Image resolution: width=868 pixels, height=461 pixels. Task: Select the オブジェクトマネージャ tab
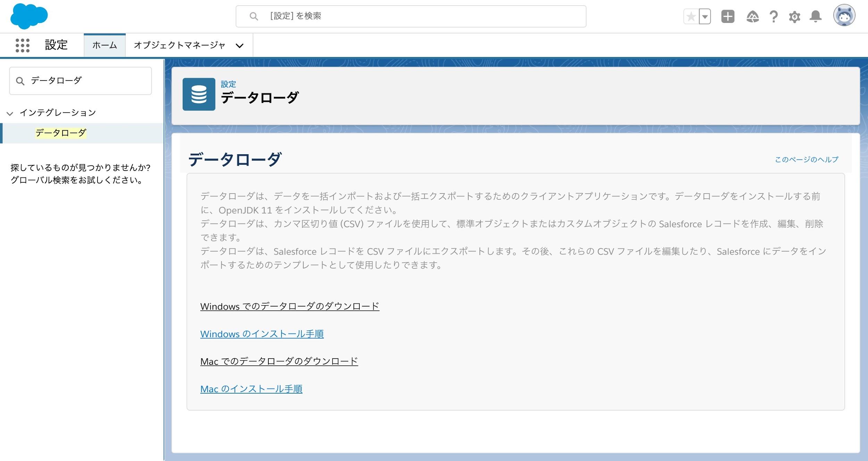click(180, 45)
